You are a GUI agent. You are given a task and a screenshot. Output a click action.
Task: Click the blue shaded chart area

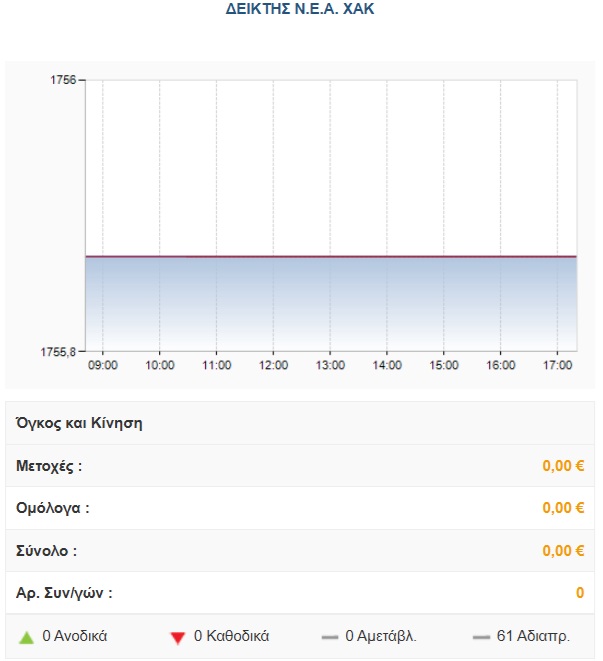(x=331, y=304)
